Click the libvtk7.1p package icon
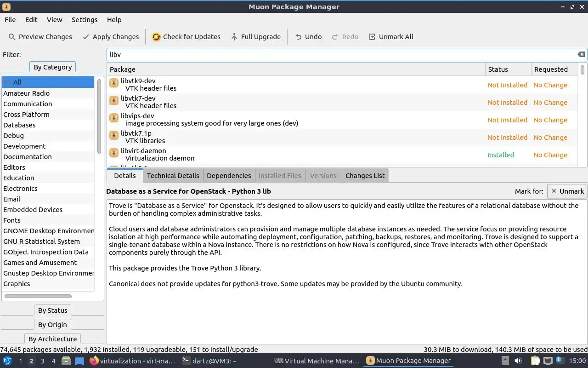Image resolution: width=588 pixels, height=368 pixels. (x=114, y=136)
